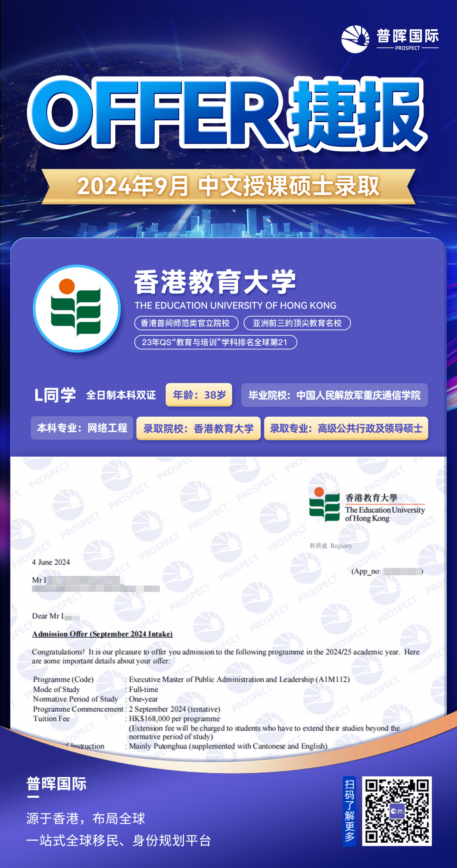Click the round Education University emblem
This screenshot has width=457, height=868.
[77, 308]
